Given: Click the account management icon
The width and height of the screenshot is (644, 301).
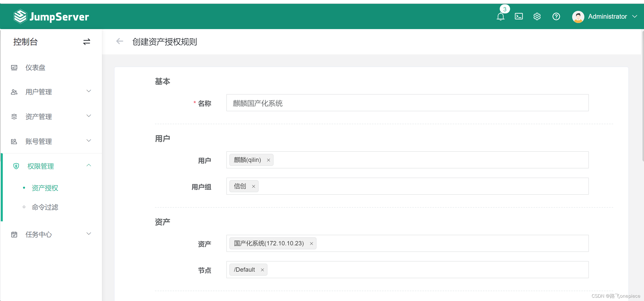Looking at the screenshot, I should 14,141.
